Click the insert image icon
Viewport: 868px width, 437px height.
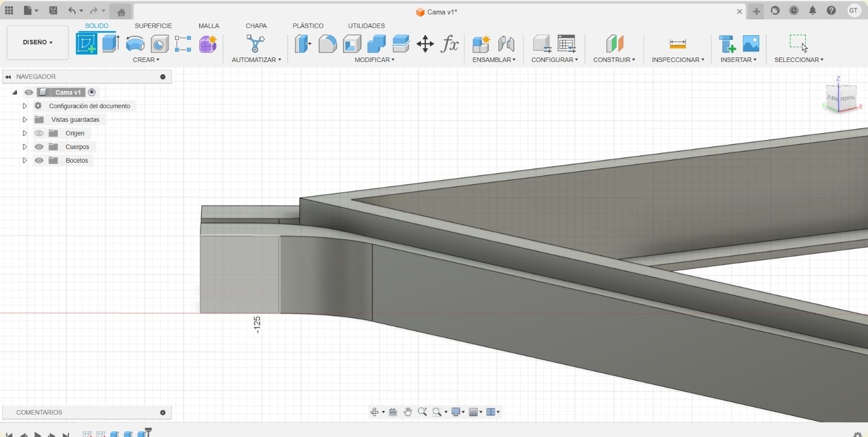pos(751,44)
